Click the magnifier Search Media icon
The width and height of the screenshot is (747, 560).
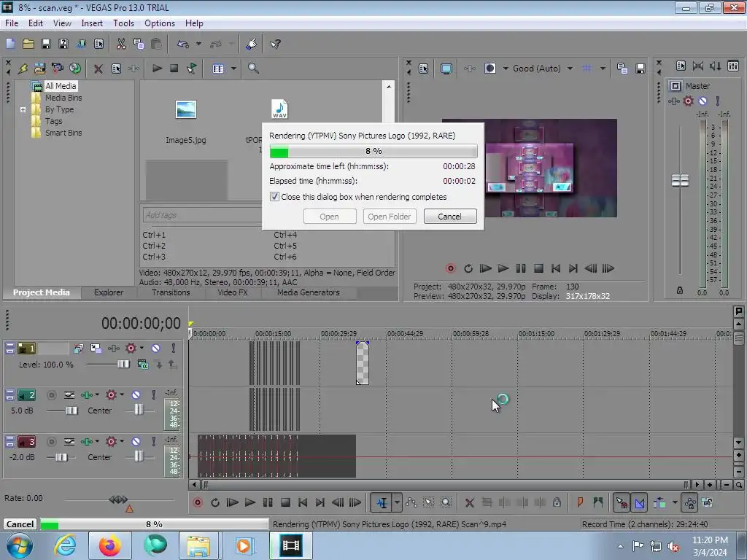click(x=253, y=69)
